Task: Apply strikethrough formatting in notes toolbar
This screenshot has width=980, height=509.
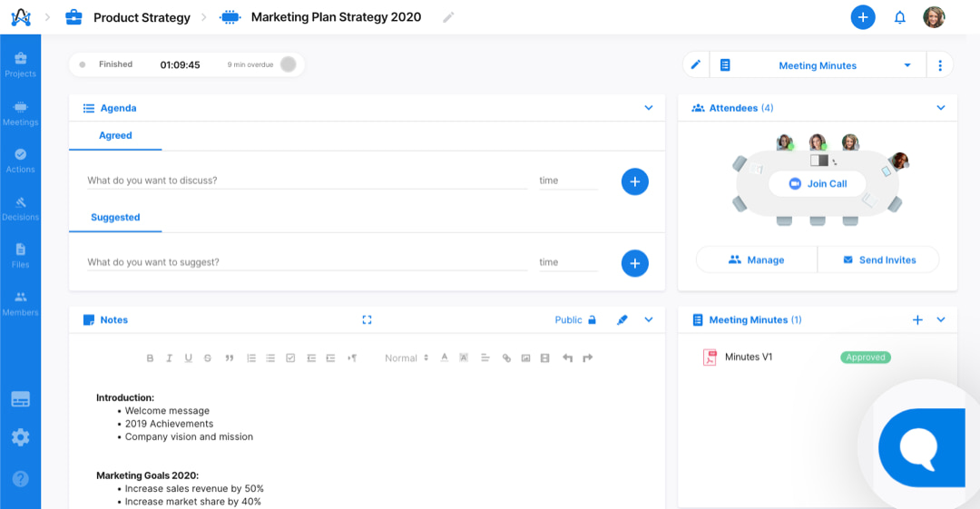Action: tap(208, 357)
